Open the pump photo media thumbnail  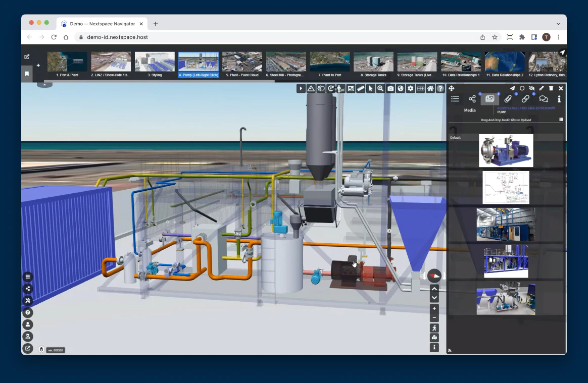coord(506,150)
